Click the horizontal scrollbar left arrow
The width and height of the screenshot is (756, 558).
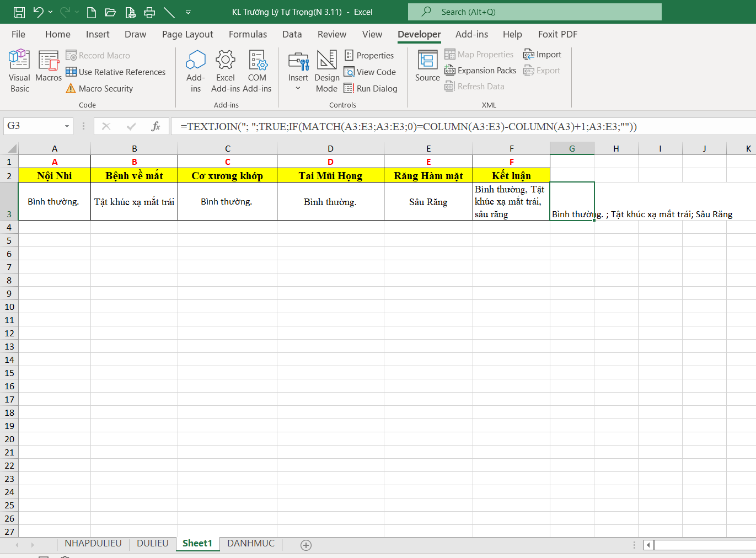point(648,545)
